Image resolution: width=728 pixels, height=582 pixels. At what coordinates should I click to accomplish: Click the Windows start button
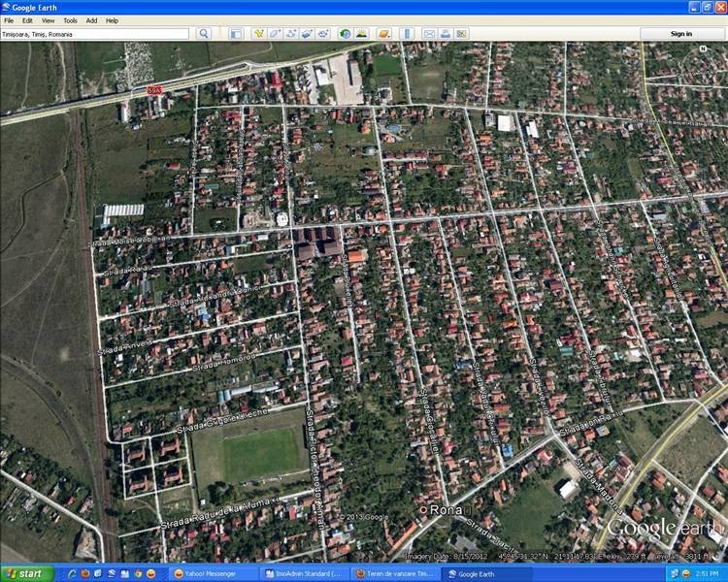pos(23,573)
